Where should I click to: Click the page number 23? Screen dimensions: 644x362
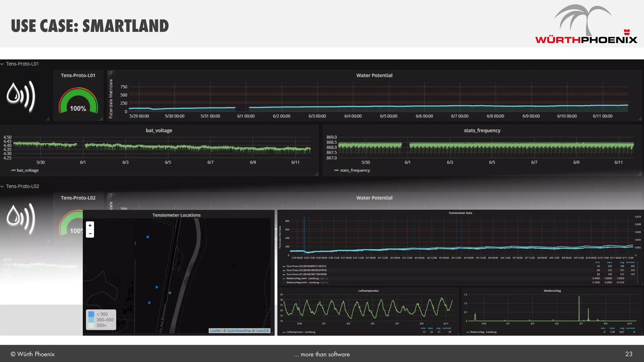629,354
